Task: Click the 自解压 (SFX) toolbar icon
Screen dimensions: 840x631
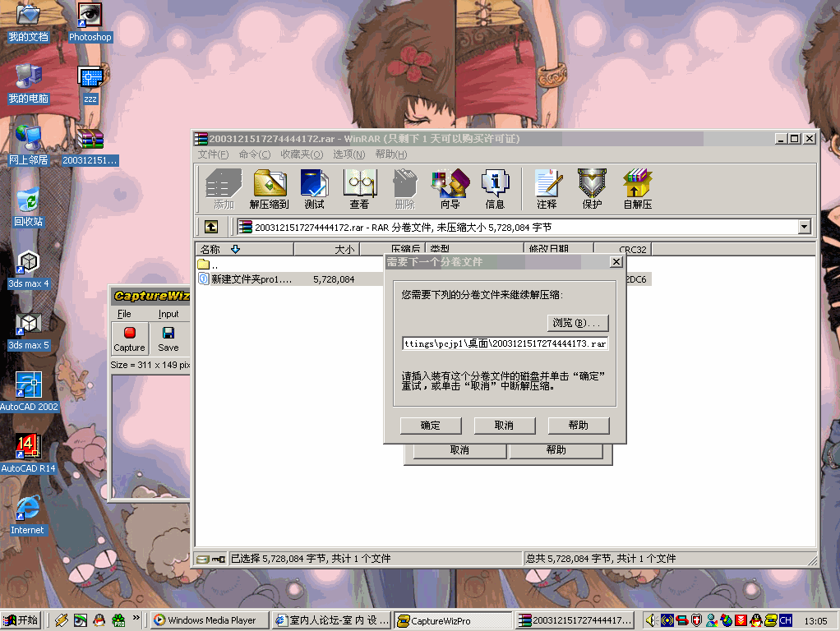Action: (638, 188)
